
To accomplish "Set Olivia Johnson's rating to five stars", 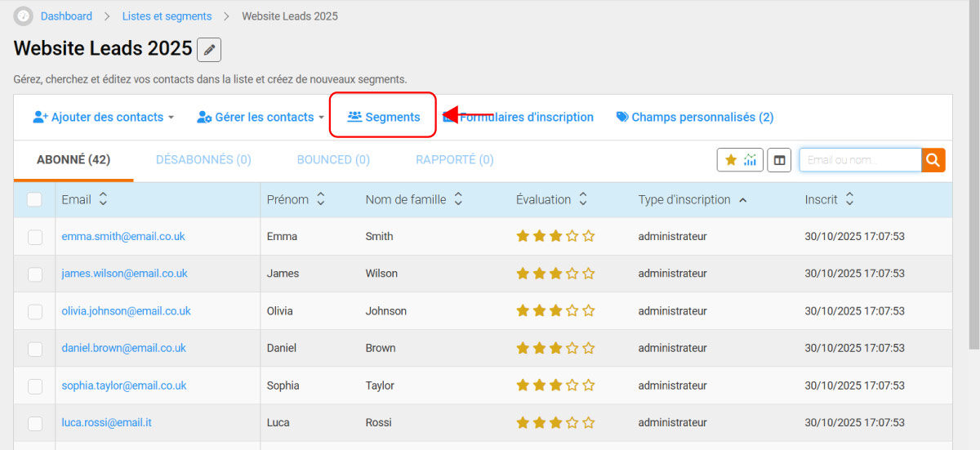I will (x=589, y=311).
